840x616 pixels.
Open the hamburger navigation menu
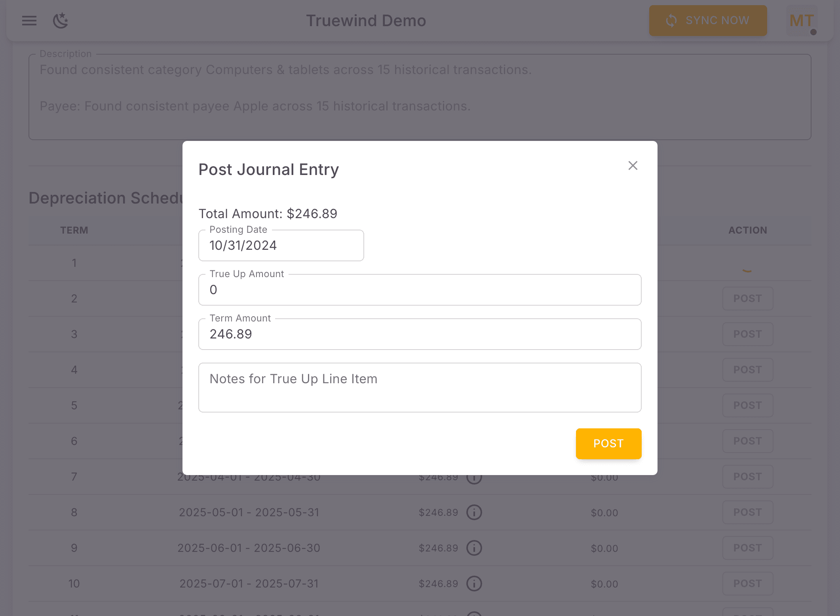[29, 21]
